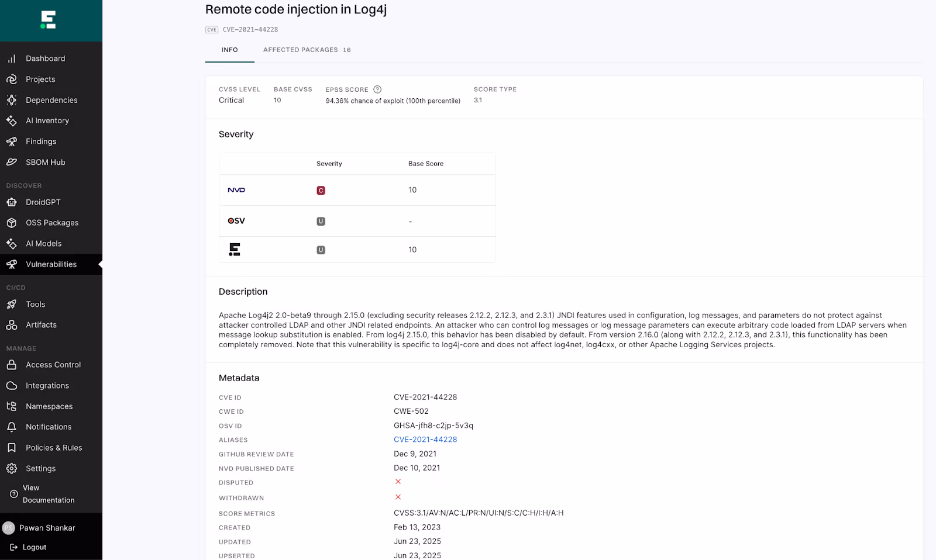Click the GHSA-jfh8-c2jp-5v3q OSV ID value

[x=433, y=426]
